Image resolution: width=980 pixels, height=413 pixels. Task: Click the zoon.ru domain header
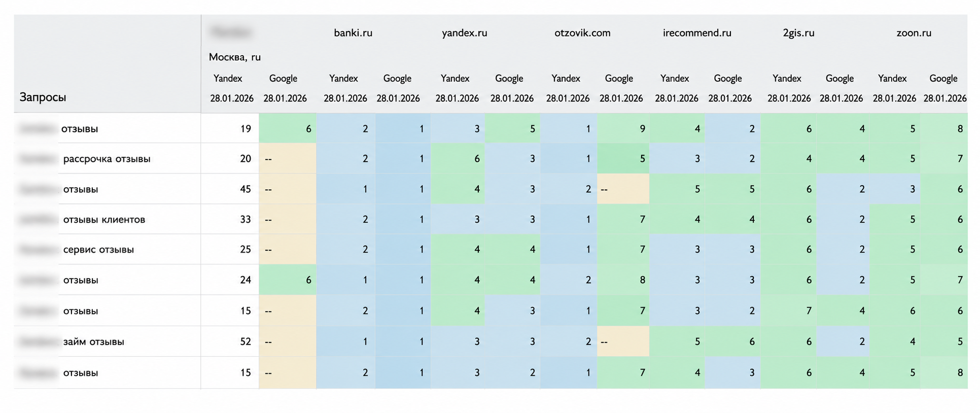pyautogui.click(x=914, y=33)
